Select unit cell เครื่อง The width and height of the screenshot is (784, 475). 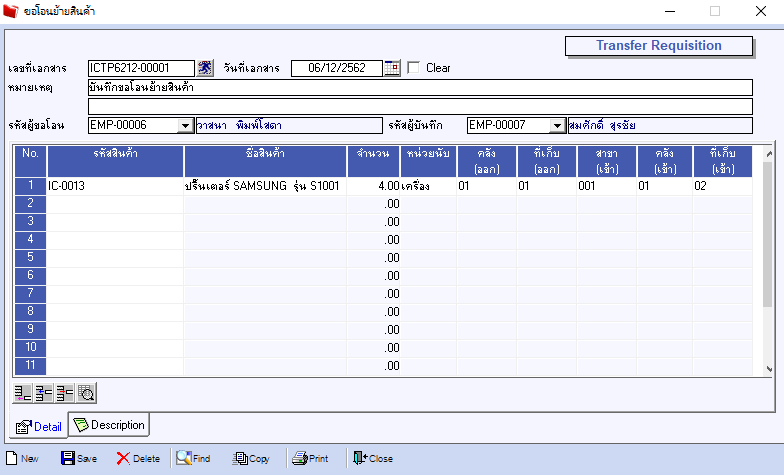428,186
